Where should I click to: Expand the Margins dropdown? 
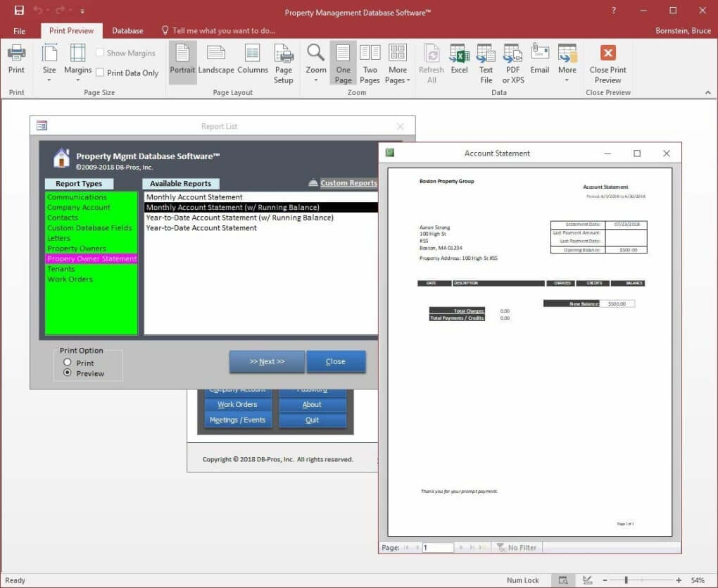tap(77, 63)
